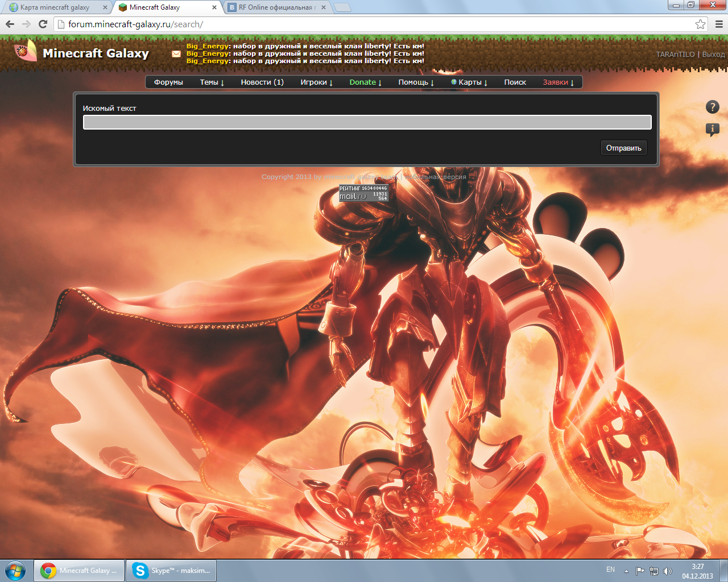Click the Chrome taskbar item
Screen dimensions: 728x582
[79, 571]
